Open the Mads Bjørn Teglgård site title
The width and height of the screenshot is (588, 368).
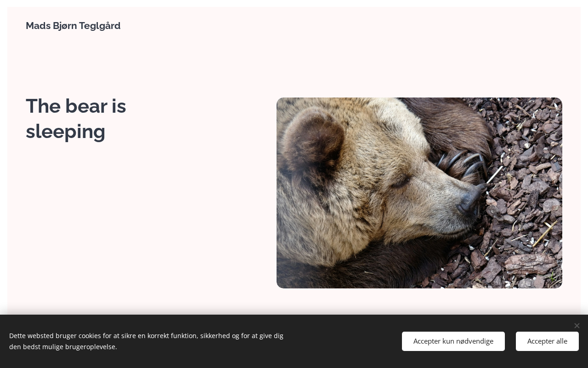pos(73,26)
